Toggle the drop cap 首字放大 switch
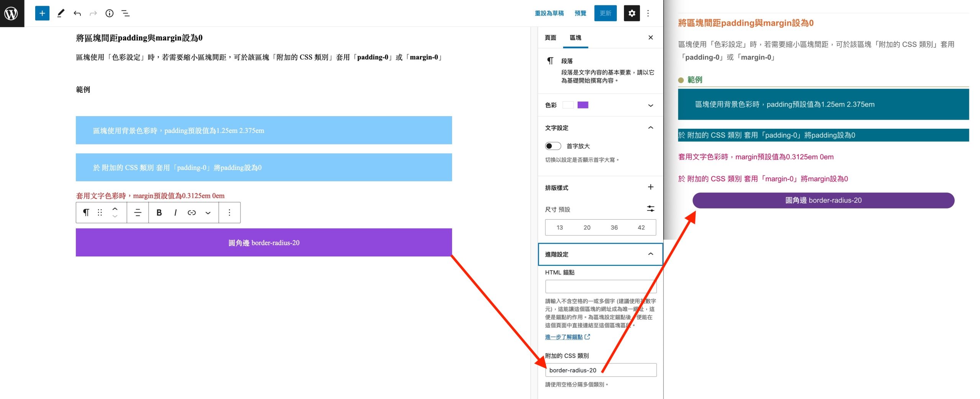980x399 pixels. tap(553, 146)
